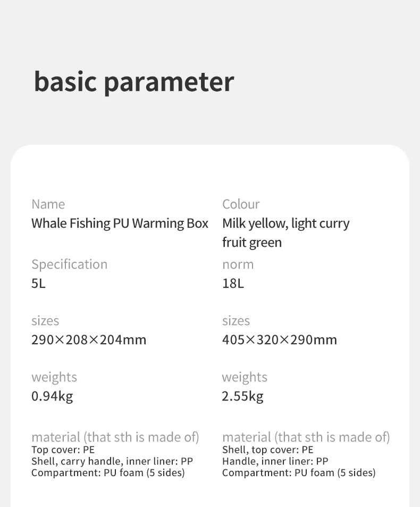Click the "0.94kg" weight value

click(x=52, y=396)
